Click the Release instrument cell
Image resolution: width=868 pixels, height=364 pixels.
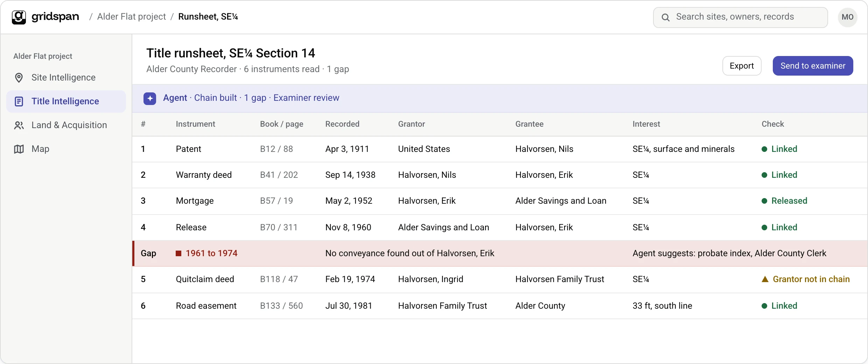tap(191, 227)
